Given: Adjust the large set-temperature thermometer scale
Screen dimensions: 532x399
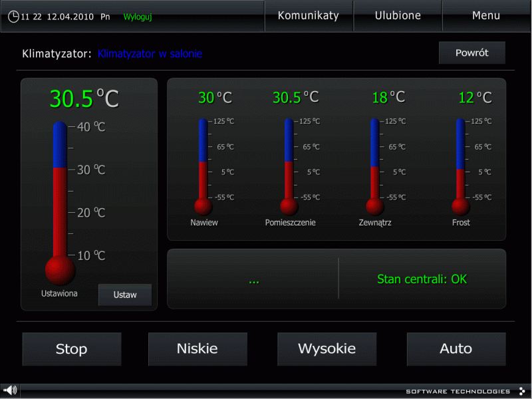Looking at the screenshot, I should click(x=60, y=193).
